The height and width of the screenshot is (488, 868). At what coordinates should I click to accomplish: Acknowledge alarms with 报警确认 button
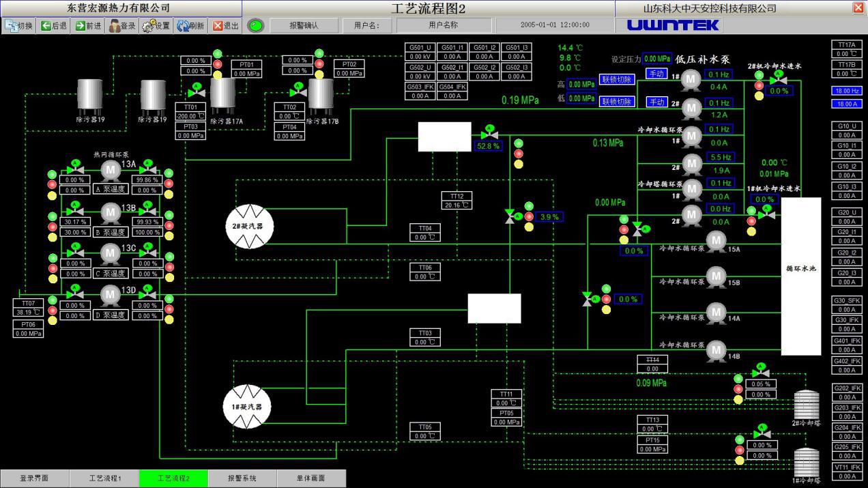tap(304, 26)
